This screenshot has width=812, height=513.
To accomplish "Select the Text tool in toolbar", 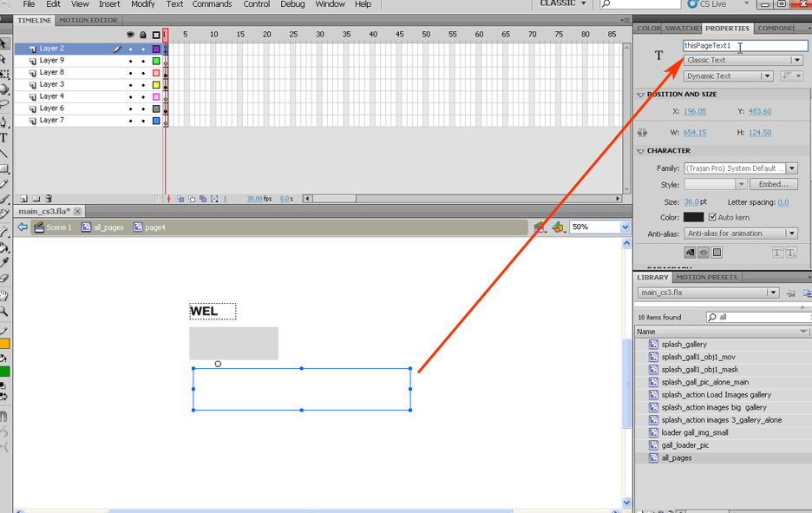I will tap(4, 138).
